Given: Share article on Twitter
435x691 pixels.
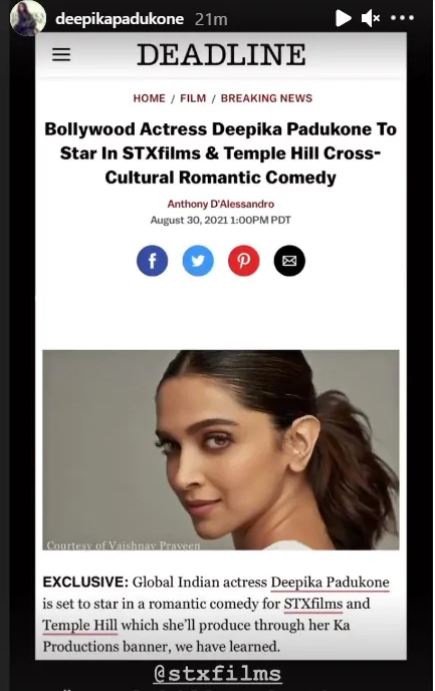Looking at the screenshot, I should tap(198, 261).
